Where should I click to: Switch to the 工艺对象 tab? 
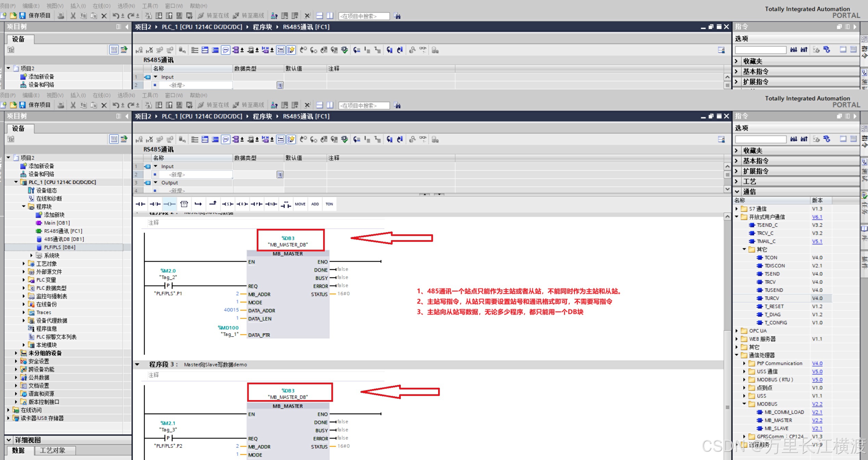pyautogui.click(x=52, y=450)
